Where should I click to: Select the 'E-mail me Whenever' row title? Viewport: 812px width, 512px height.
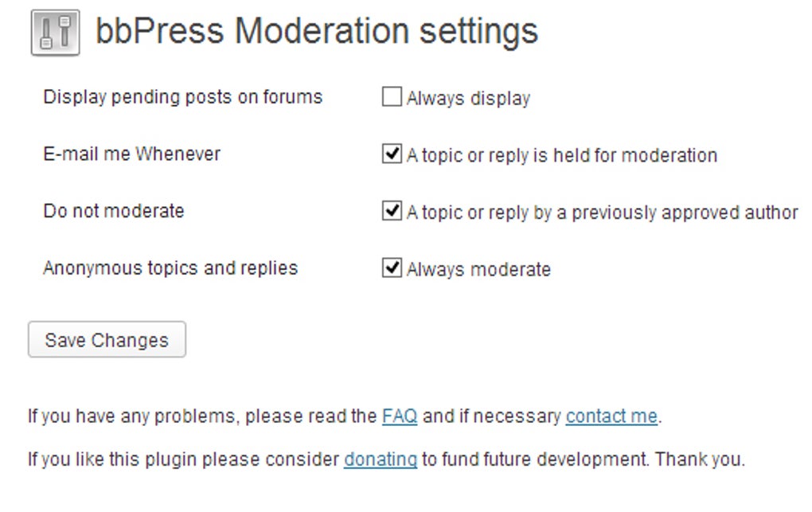tap(131, 154)
